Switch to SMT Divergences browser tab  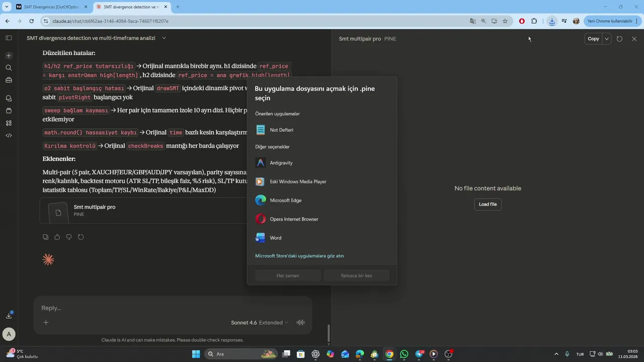pyautogui.click(x=50, y=7)
